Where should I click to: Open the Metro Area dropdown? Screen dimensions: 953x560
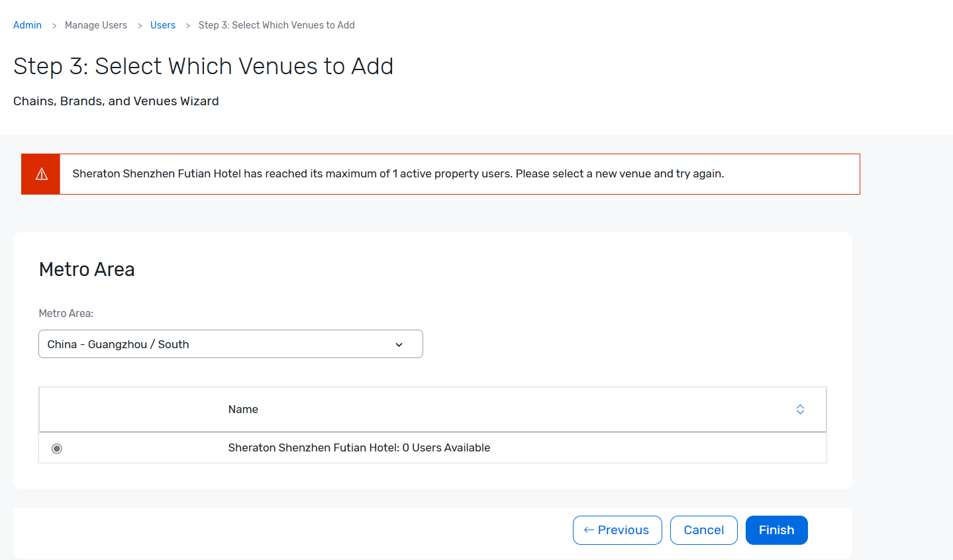tap(230, 344)
